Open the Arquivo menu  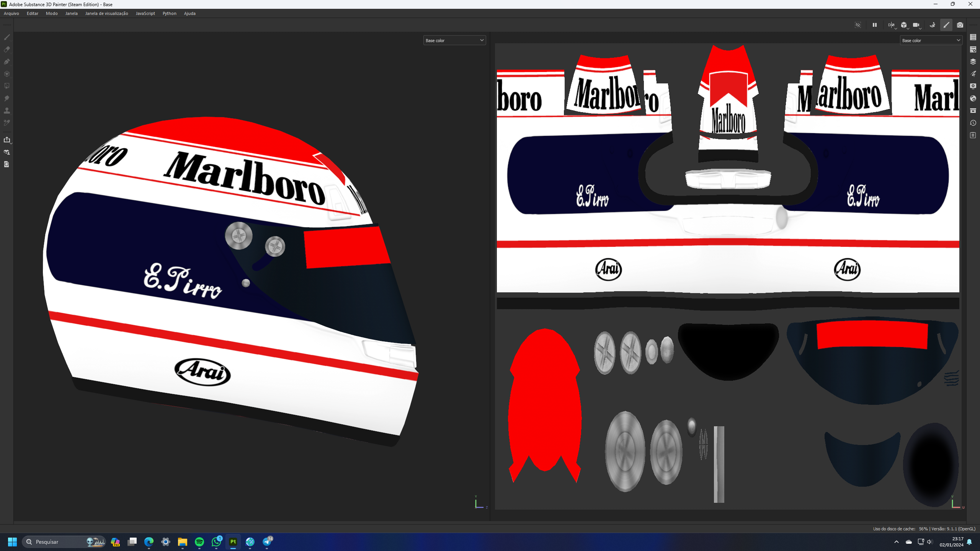tap(11, 13)
